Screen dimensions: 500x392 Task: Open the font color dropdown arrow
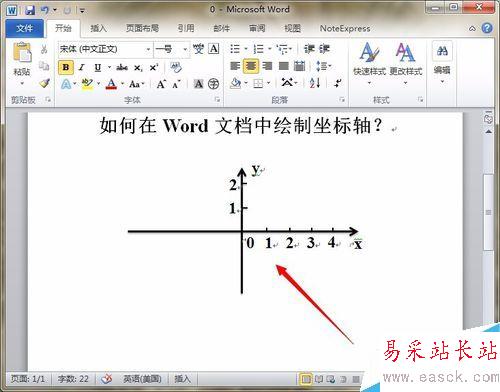click(122, 84)
